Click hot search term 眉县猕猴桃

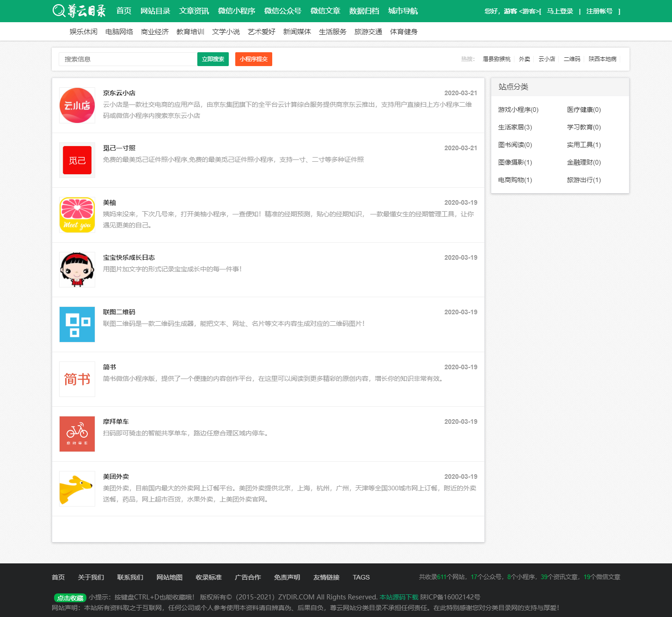(497, 59)
